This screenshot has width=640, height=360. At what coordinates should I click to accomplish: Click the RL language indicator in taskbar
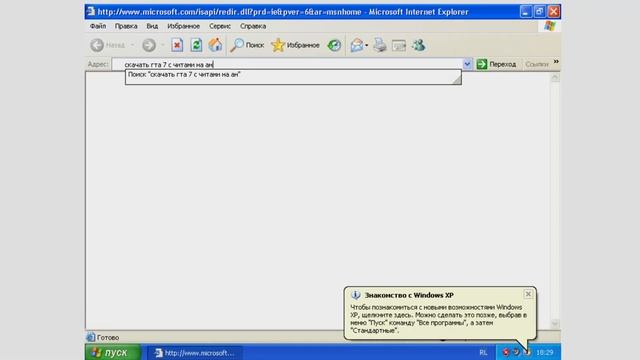(483, 352)
